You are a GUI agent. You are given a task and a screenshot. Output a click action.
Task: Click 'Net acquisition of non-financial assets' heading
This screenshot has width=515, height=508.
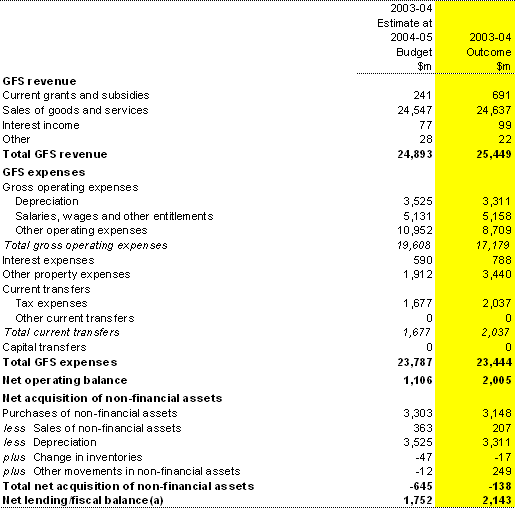point(112,398)
